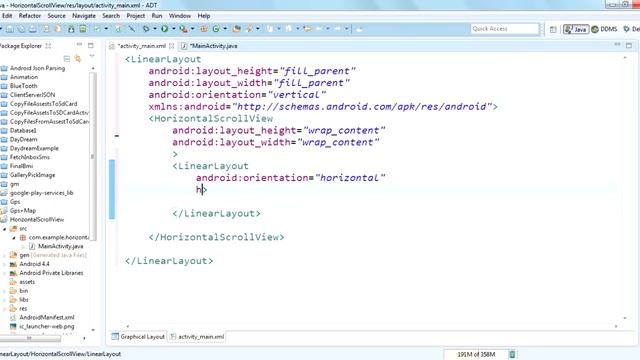Open the Window menu
Screen dimensions: 640x360
[180, 16]
